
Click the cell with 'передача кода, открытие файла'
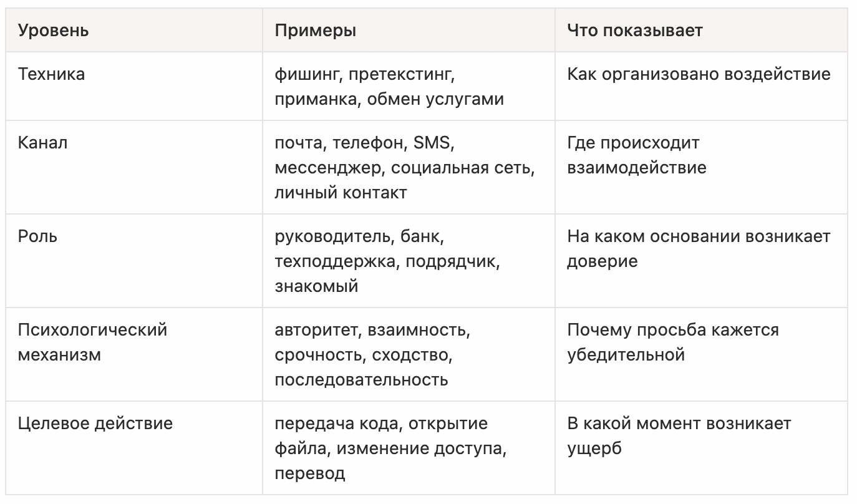point(409,448)
